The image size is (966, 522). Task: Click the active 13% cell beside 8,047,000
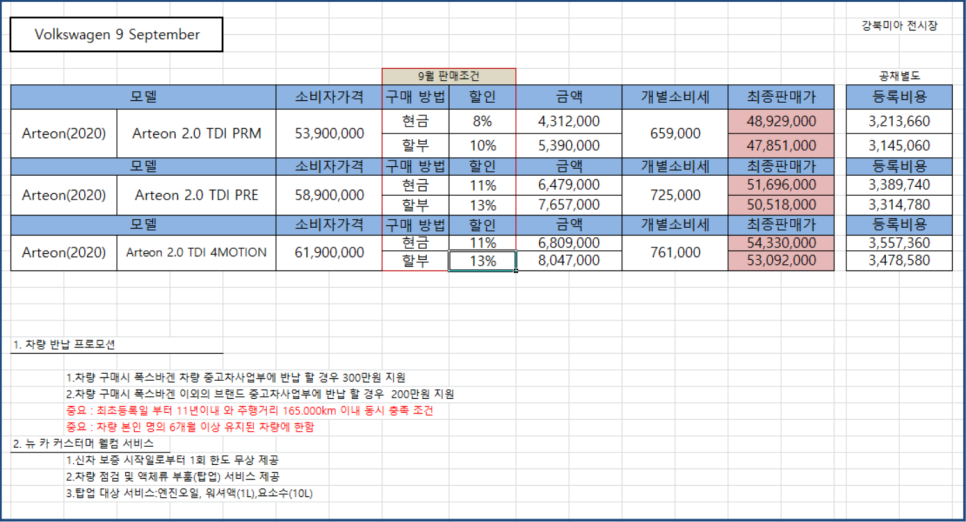coord(482,261)
